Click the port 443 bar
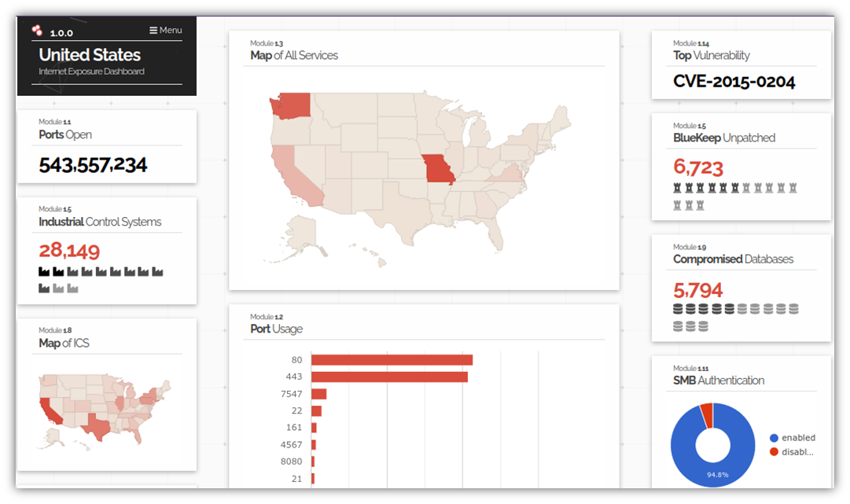This screenshot has height=504, width=850. point(390,377)
